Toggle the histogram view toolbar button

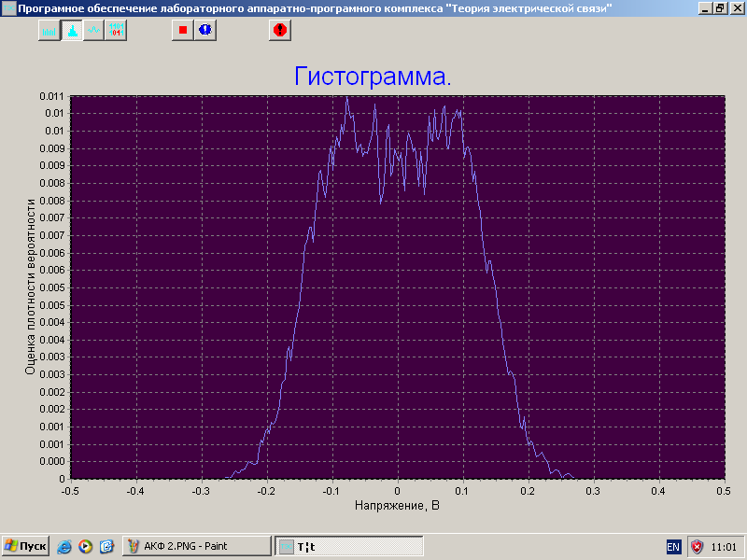(72, 31)
